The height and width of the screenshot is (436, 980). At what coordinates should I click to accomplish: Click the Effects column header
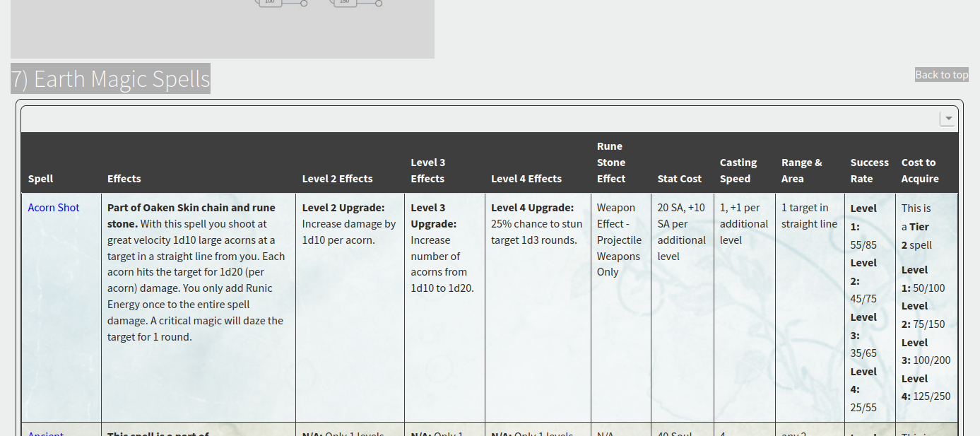click(124, 179)
